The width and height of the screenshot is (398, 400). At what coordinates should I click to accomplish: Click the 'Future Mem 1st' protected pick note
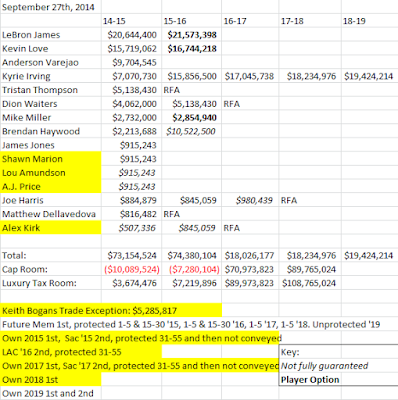(191, 325)
